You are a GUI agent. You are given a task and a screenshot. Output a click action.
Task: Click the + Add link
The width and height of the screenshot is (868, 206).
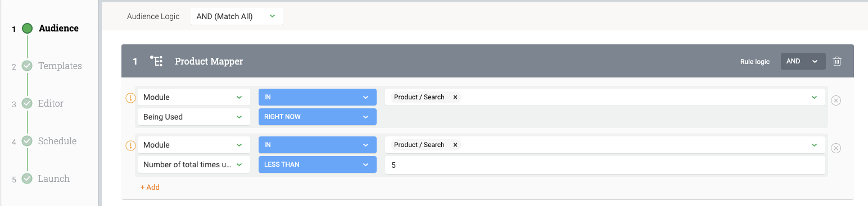(x=150, y=187)
